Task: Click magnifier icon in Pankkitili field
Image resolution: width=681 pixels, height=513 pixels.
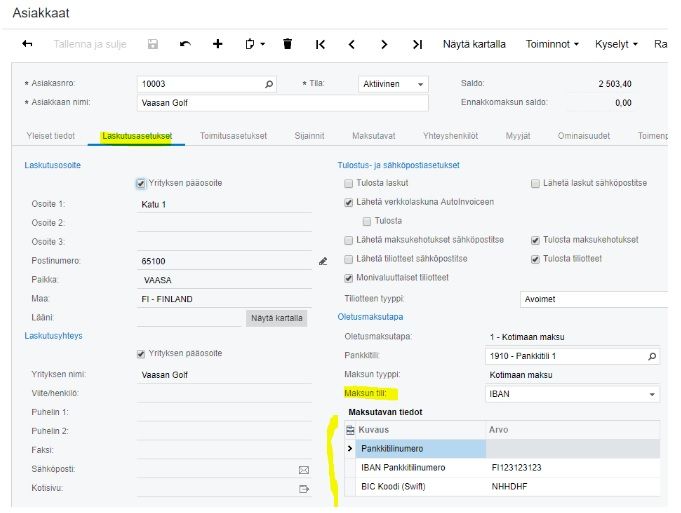Action: 652,356
